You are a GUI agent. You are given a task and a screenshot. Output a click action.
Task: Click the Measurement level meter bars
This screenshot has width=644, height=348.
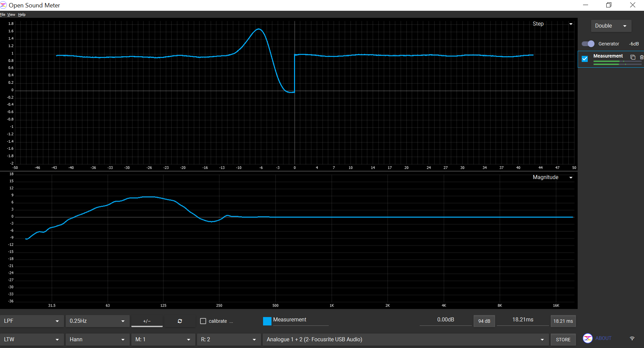click(x=617, y=63)
